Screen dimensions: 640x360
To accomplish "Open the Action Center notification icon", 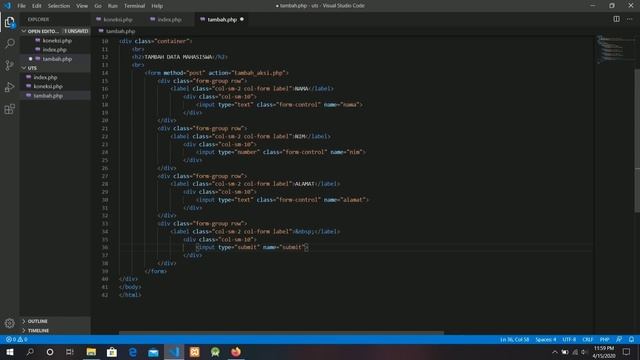I will pyautogui.click(x=627, y=352).
